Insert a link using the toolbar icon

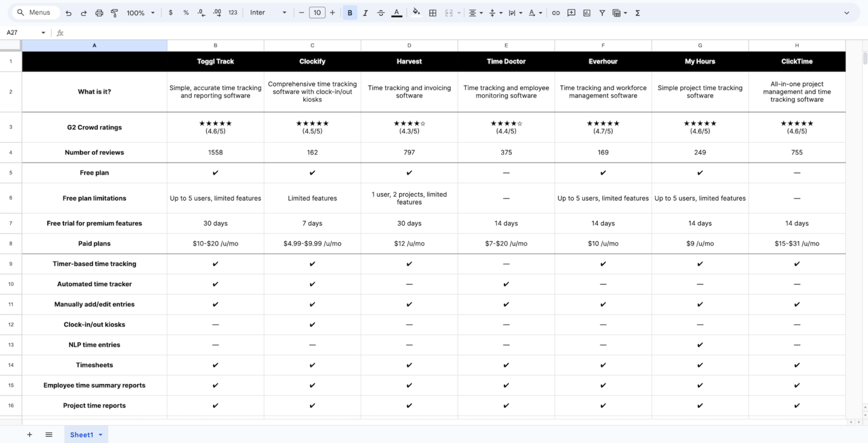click(x=556, y=12)
